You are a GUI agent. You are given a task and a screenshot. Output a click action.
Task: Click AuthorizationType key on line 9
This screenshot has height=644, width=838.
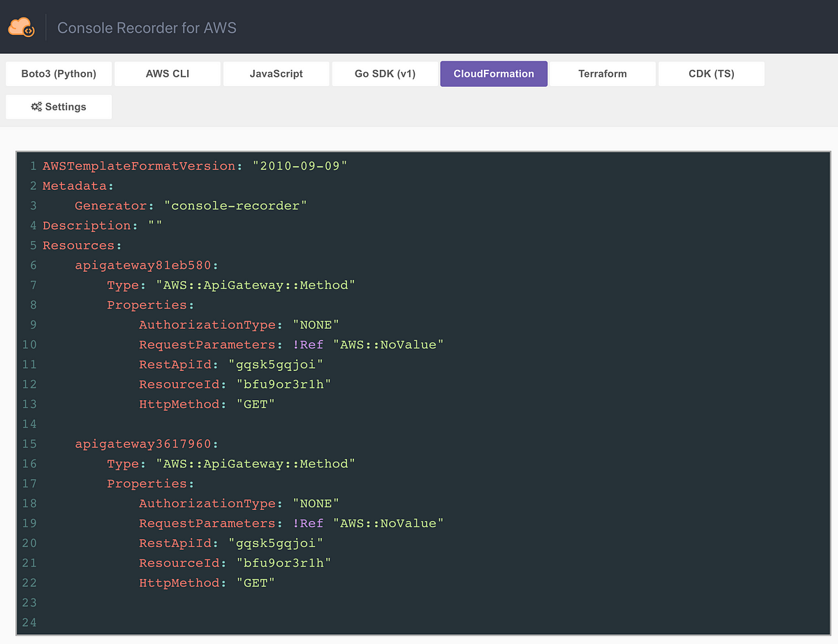click(x=207, y=325)
